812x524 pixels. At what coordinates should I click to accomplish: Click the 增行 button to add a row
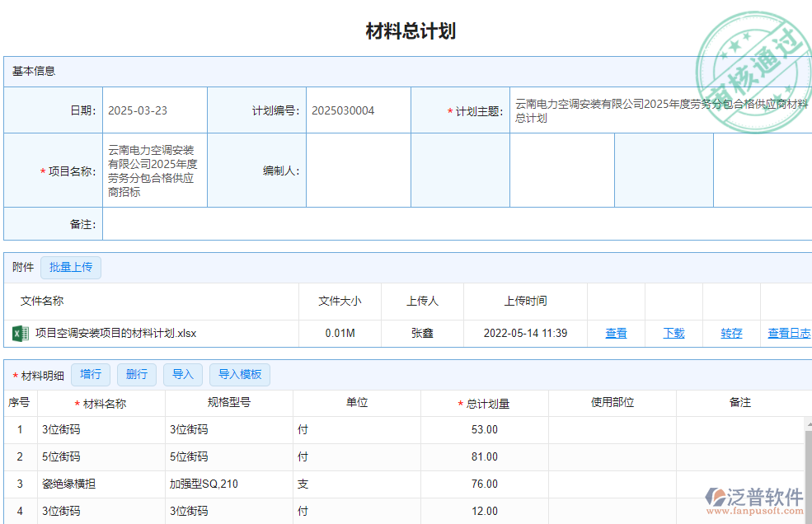[91, 374]
